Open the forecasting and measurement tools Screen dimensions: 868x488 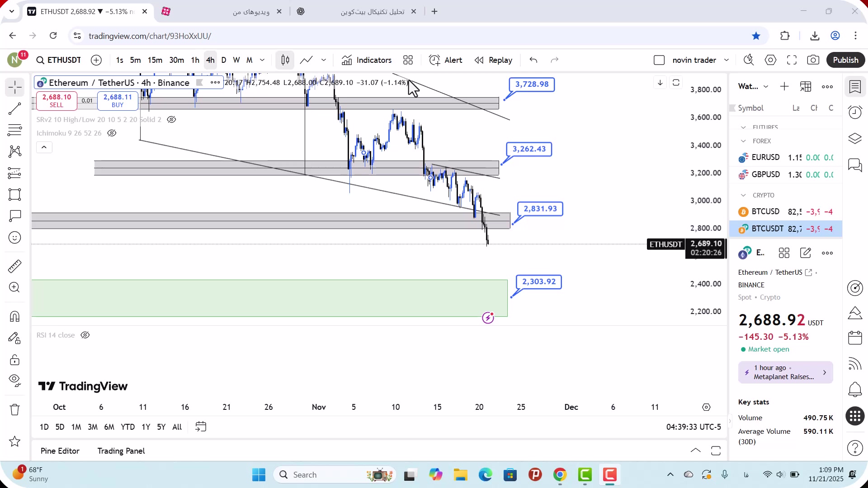point(15,173)
